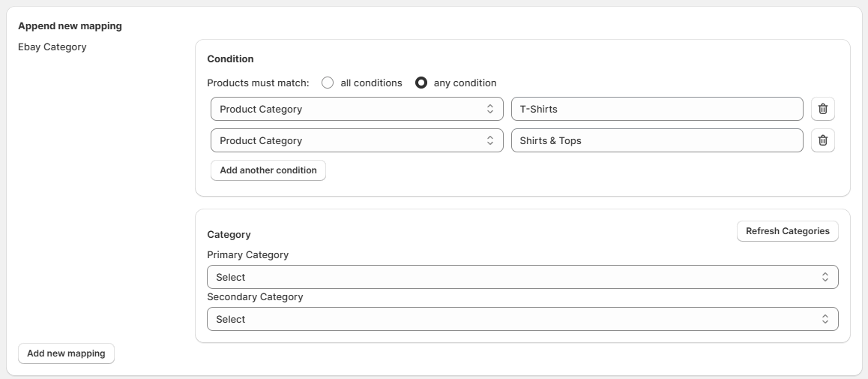This screenshot has height=379, width=868.
Task: Delete the T-Shirts condition with trash icon
Action: pos(822,109)
